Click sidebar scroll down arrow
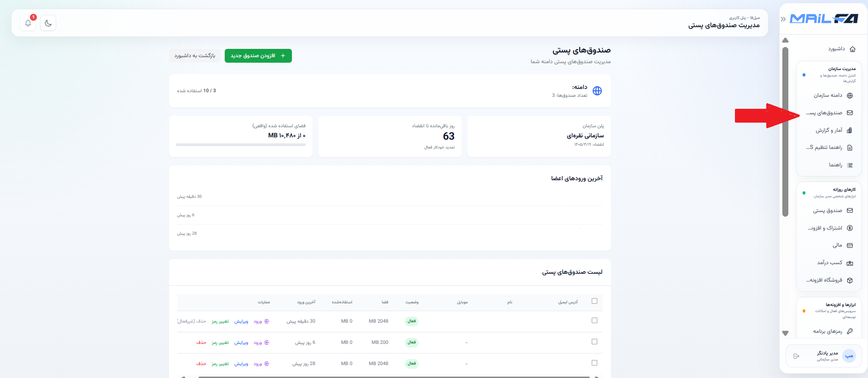This screenshot has width=868, height=378. coord(786,333)
